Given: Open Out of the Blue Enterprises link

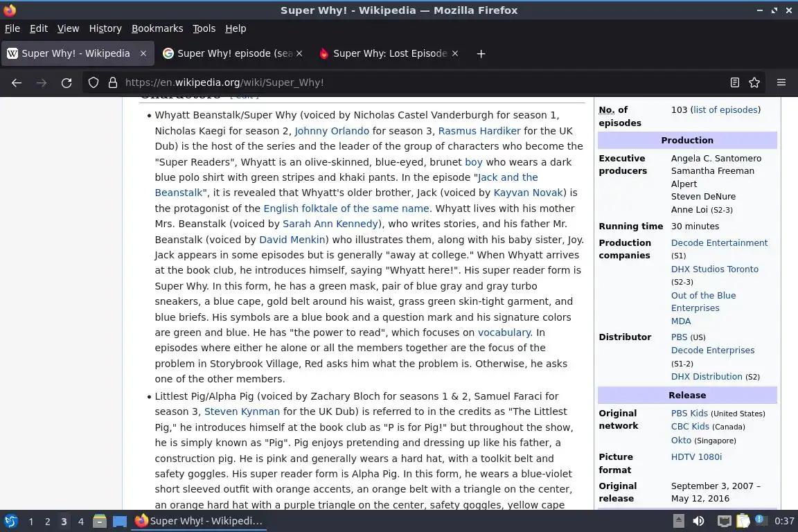Looking at the screenshot, I should click(703, 301).
